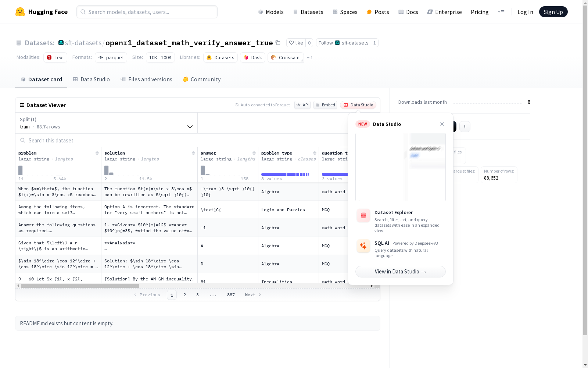Click the Dask library tag
The image size is (588, 368).
pyautogui.click(x=253, y=57)
